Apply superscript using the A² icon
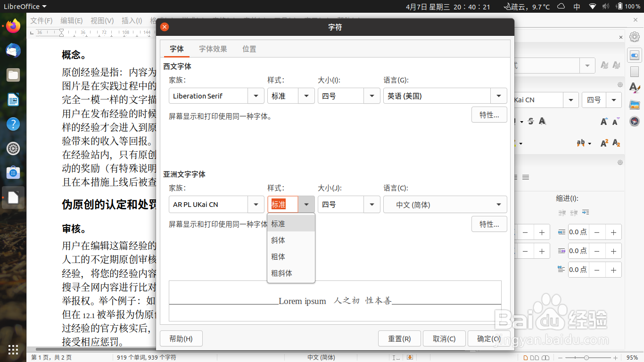 pyautogui.click(x=604, y=143)
